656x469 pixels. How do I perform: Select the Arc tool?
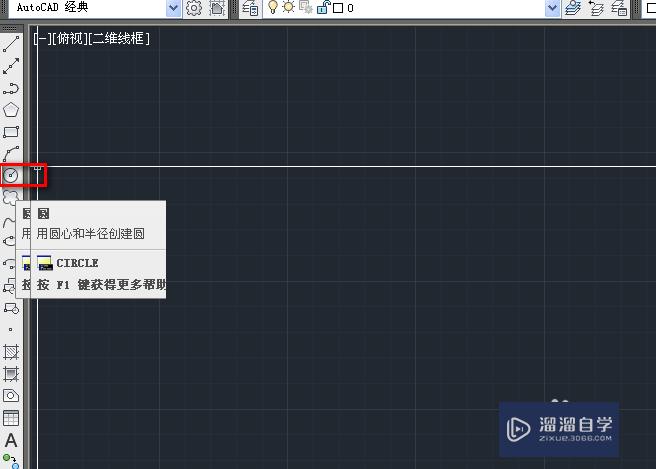[11, 154]
